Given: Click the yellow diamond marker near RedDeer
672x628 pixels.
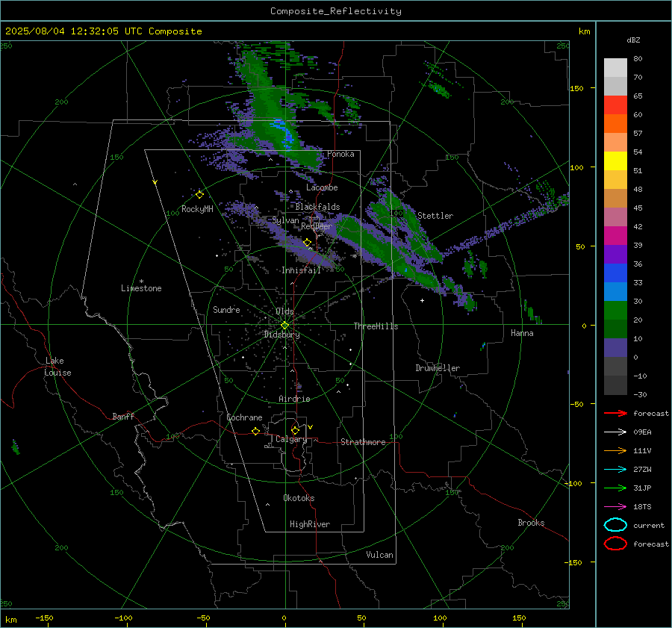Looking at the screenshot, I should [x=307, y=243].
